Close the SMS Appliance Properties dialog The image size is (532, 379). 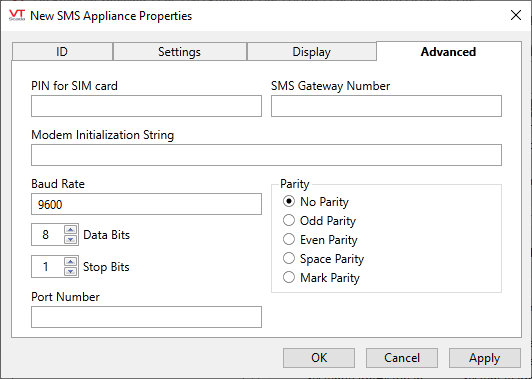(516, 15)
